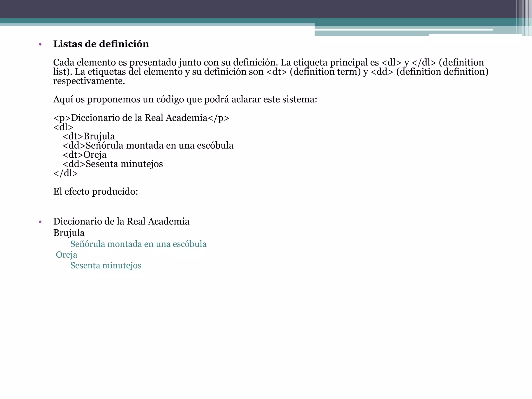
Task: Click the text 'El efecto producido:'
Action: click(x=96, y=192)
